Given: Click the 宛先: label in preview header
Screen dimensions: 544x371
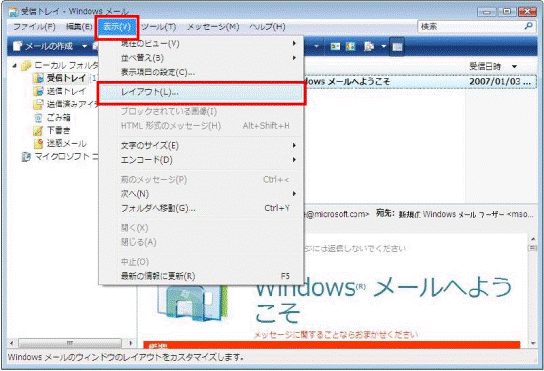Looking at the screenshot, I should 385,213.
